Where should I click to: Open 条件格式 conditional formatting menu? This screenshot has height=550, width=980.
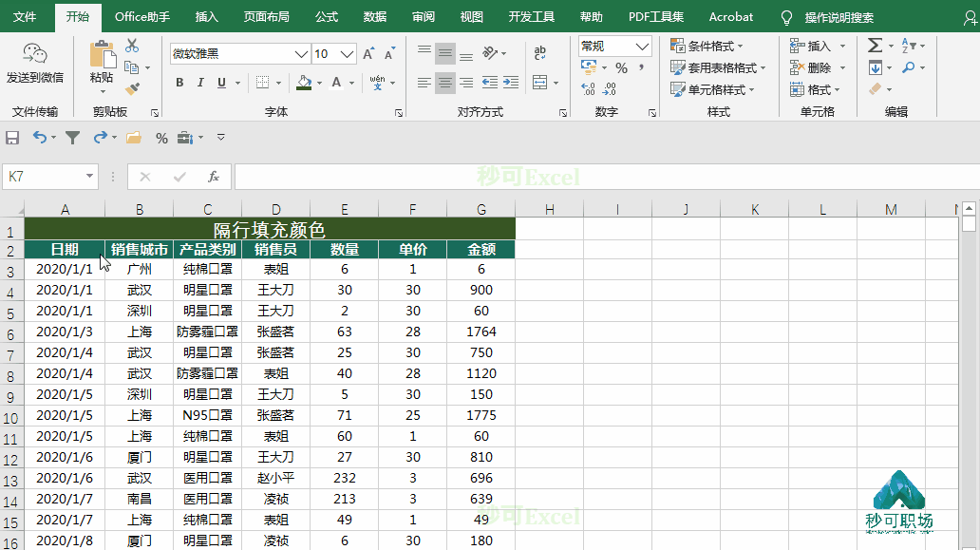coord(707,47)
